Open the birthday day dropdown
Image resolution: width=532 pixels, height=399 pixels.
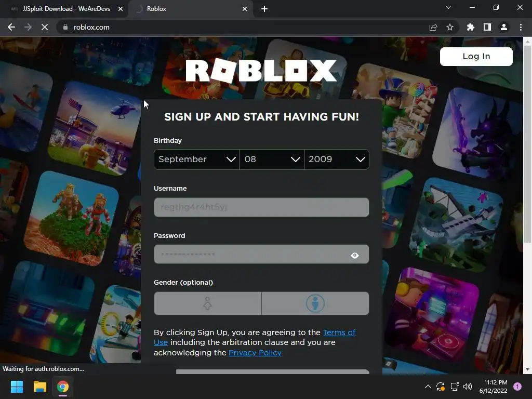click(272, 159)
